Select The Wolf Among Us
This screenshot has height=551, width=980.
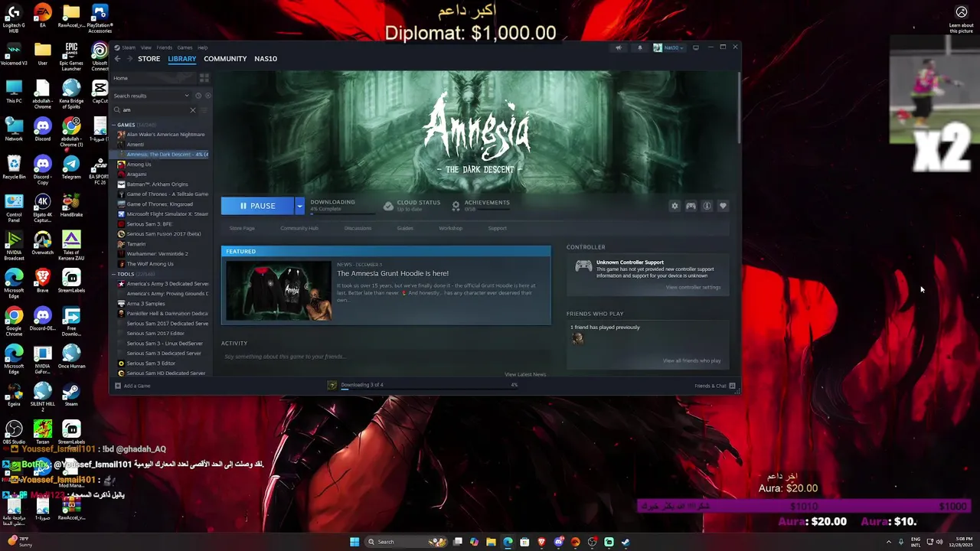coord(150,264)
